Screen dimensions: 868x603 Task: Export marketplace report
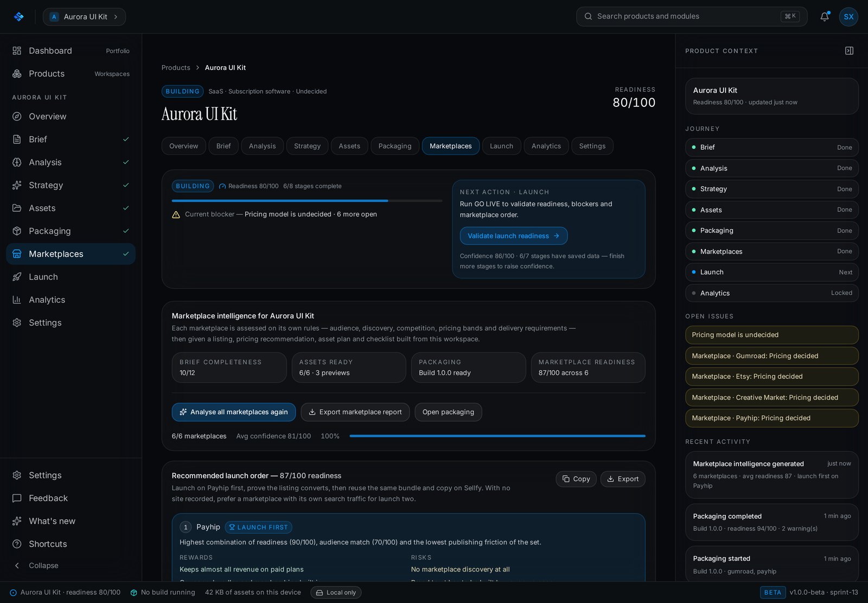(355, 412)
